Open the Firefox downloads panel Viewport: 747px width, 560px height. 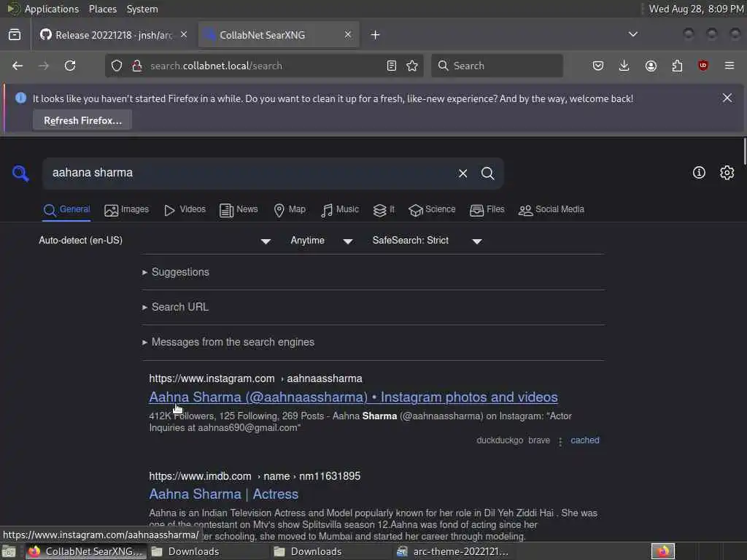click(624, 66)
